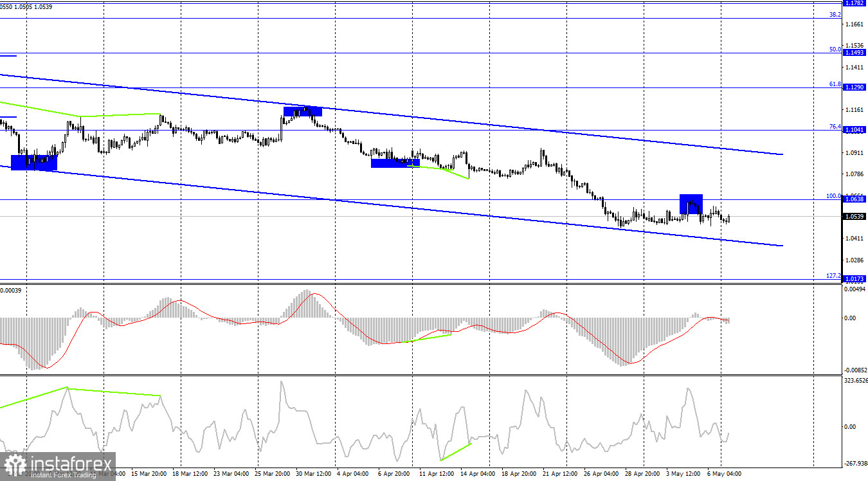Image resolution: width=868 pixels, height=481 pixels.
Task: Click the 25 Mar 20:00 time label
Action: point(271,474)
